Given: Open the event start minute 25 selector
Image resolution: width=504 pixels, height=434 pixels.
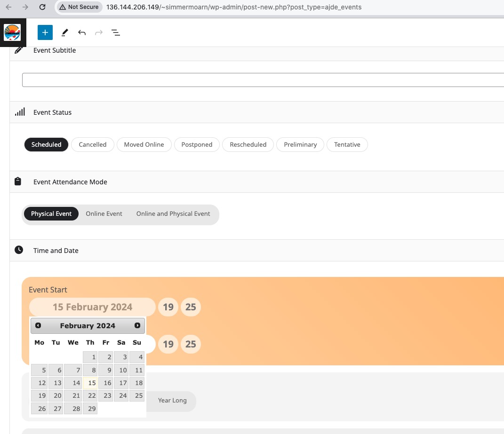Looking at the screenshot, I should pos(191,307).
